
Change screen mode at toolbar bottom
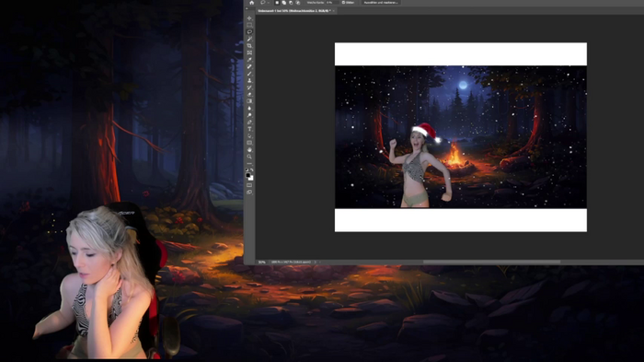click(249, 193)
